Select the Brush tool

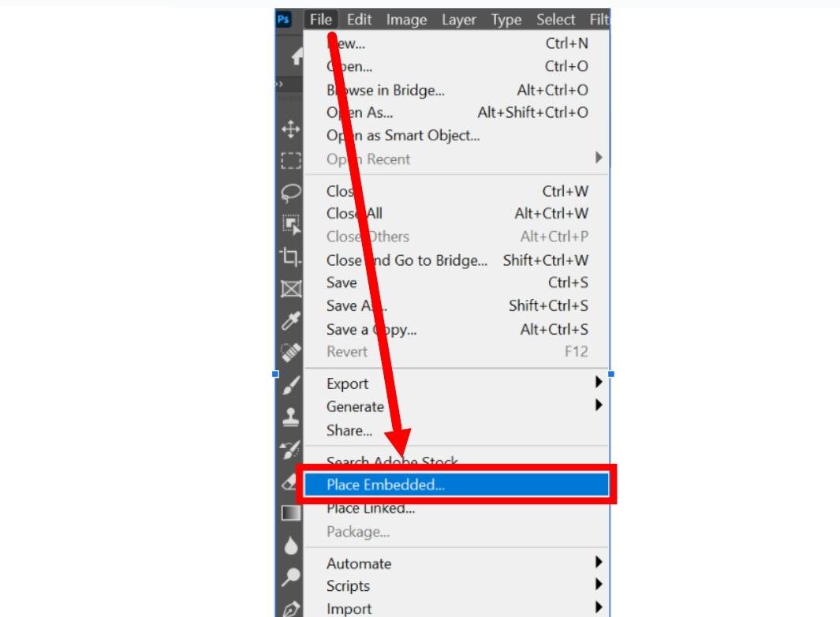tap(290, 385)
